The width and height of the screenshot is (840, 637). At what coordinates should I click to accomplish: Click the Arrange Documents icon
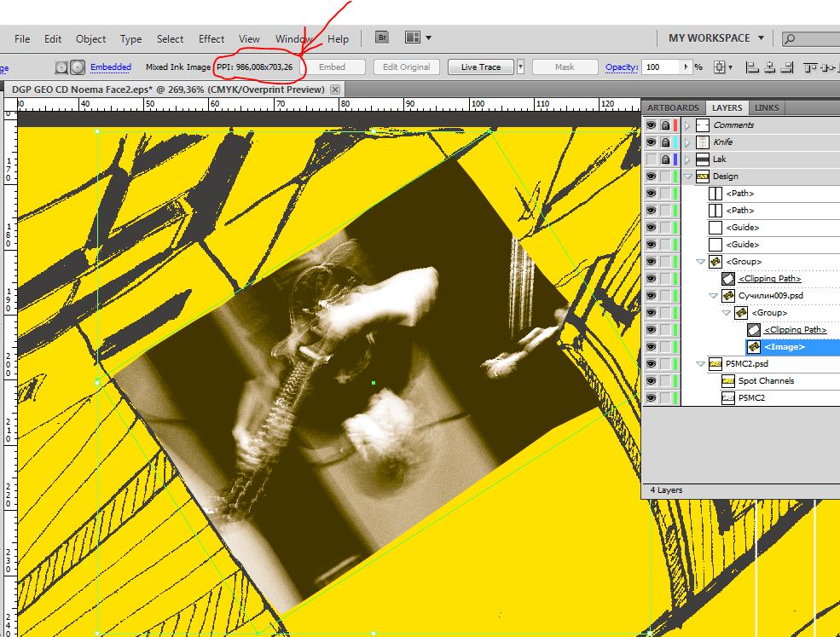[413, 38]
